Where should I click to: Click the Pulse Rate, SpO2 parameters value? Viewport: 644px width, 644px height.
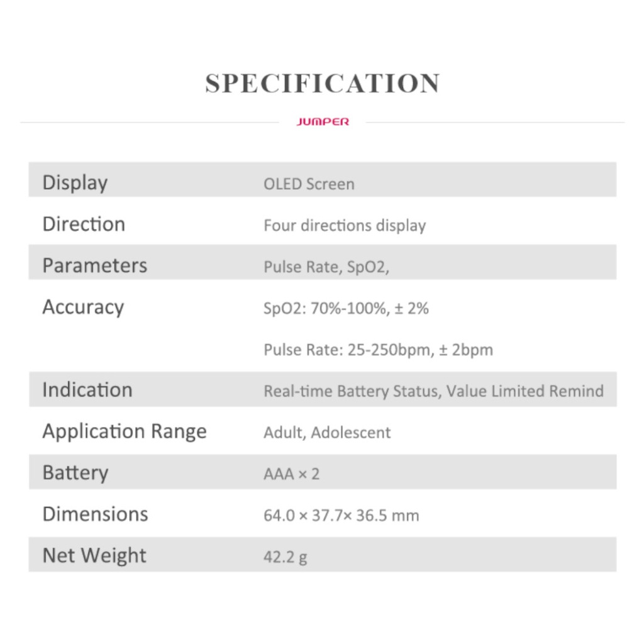tap(326, 267)
